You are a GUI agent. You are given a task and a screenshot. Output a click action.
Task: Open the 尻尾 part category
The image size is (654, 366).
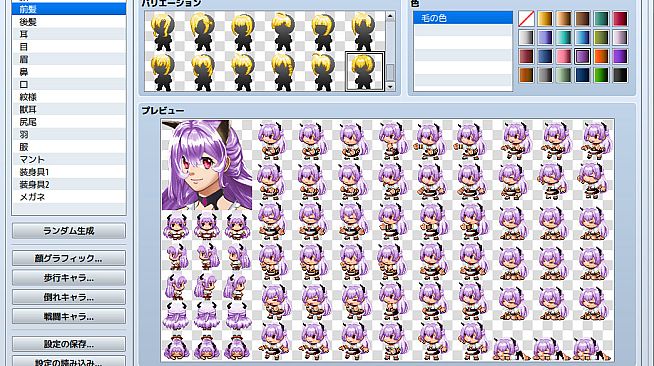click(69, 122)
